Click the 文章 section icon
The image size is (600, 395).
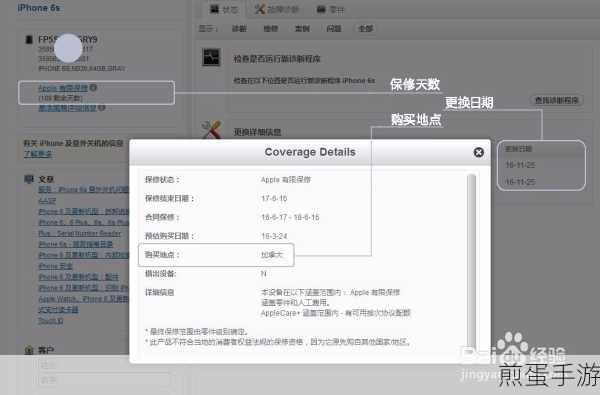click(x=29, y=179)
